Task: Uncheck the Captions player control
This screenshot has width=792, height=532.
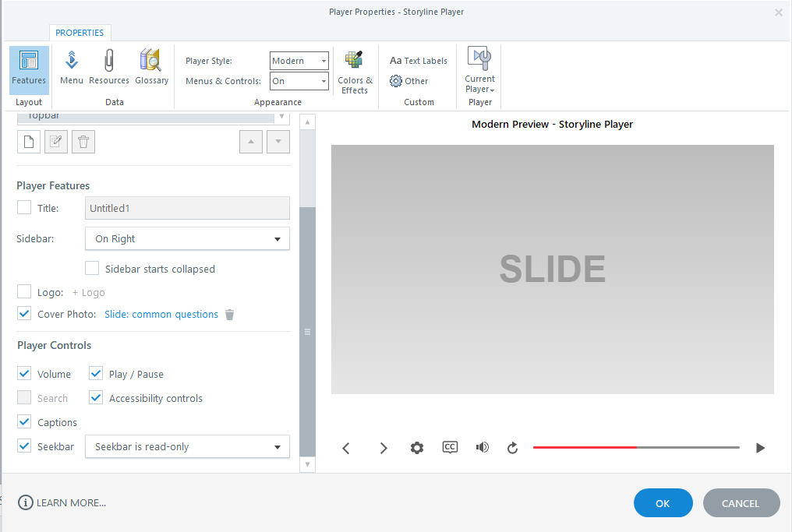Action: (25, 422)
